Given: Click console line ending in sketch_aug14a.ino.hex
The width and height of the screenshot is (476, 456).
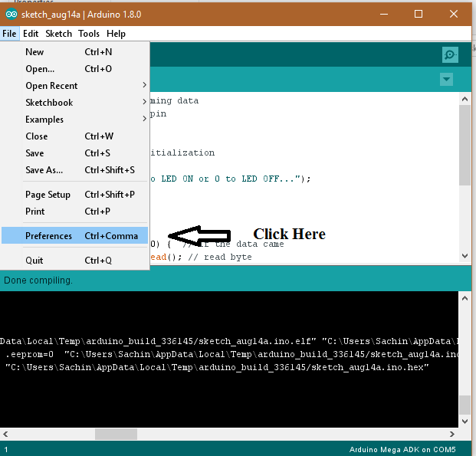Looking at the screenshot, I should (x=217, y=367).
